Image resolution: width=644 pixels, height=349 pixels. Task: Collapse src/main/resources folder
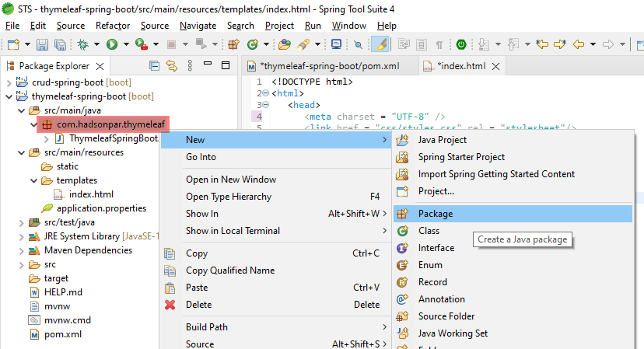(x=21, y=153)
